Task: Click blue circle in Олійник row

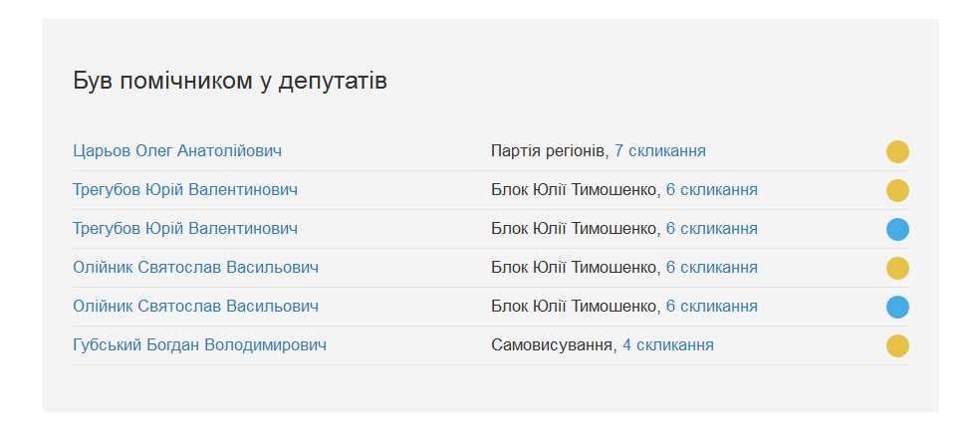Action: point(897,307)
